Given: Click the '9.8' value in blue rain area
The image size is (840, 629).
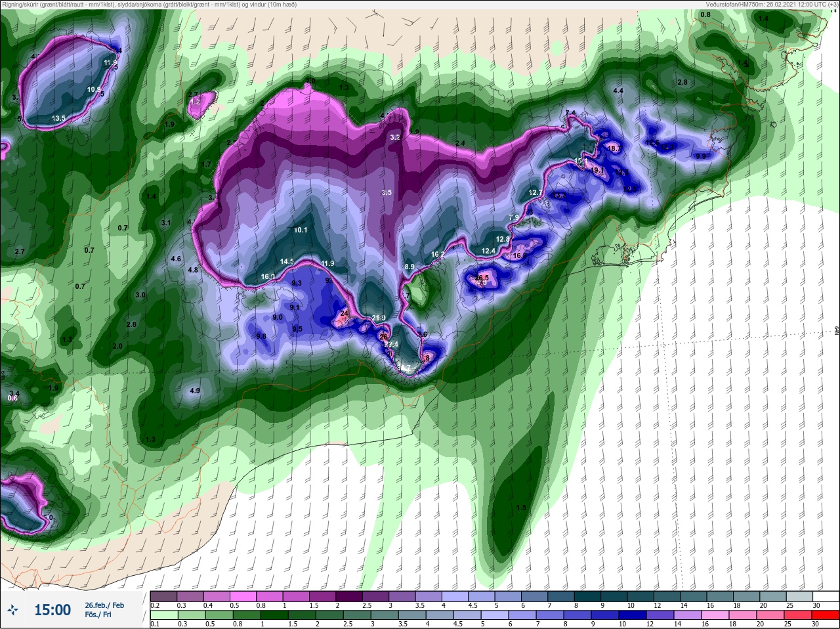Looking at the screenshot, I should coord(261,336).
